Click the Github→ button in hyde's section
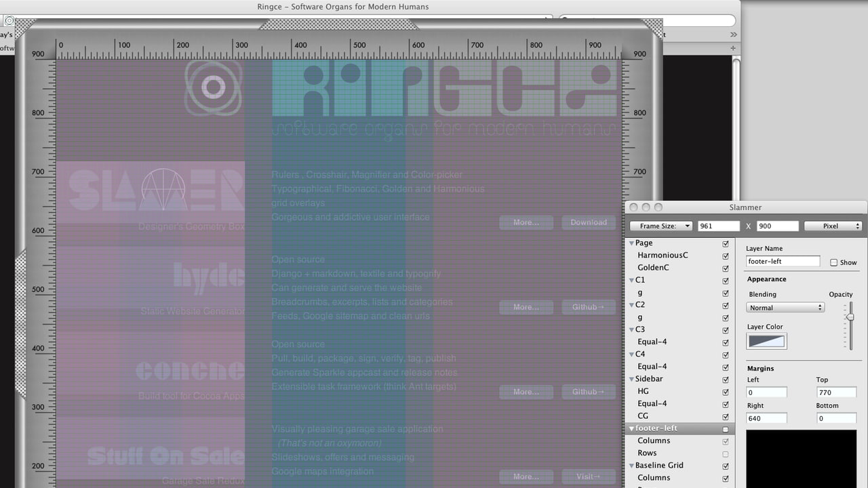868x488 pixels. tap(589, 307)
